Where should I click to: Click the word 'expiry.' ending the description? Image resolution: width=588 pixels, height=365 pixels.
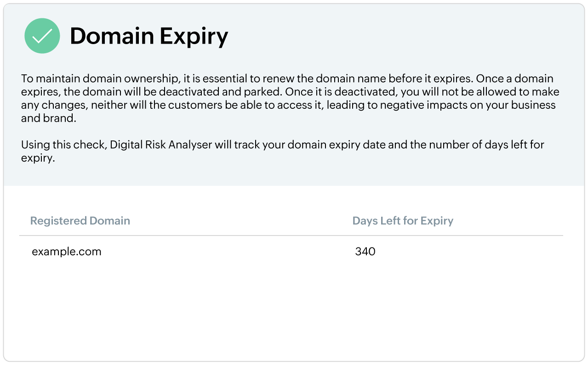[38, 158]
